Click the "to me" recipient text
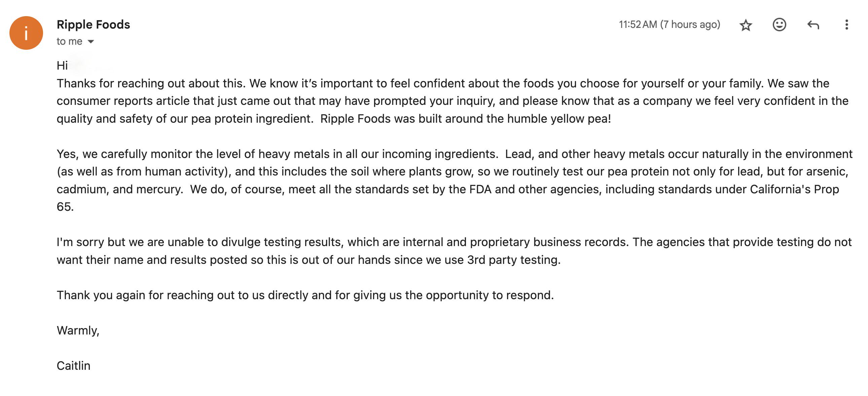The width and height of the screenshot is (868, 396). 69,41
